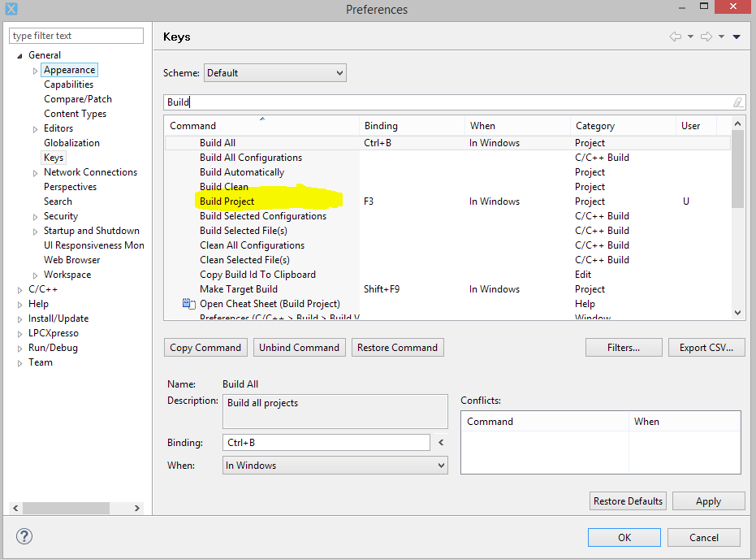The image size is (756, 559).
Task: Open the When 'In Windows' dropdown
Action: [x=335, y=466]
